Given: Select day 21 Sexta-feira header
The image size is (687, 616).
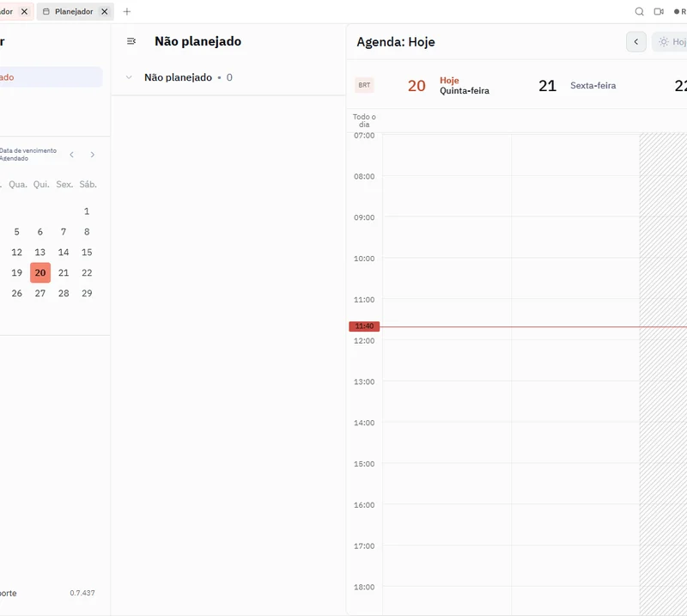Looking at the screenshot, I should [577, 86].
